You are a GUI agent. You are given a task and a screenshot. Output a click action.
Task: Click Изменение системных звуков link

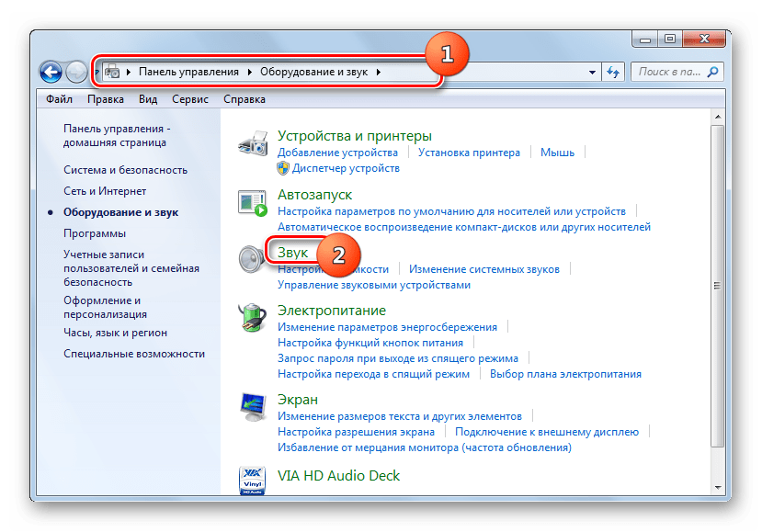point(484,269)
